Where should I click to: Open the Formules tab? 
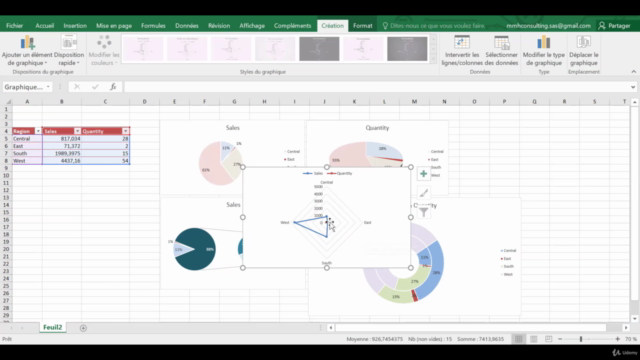click(153, 26)
